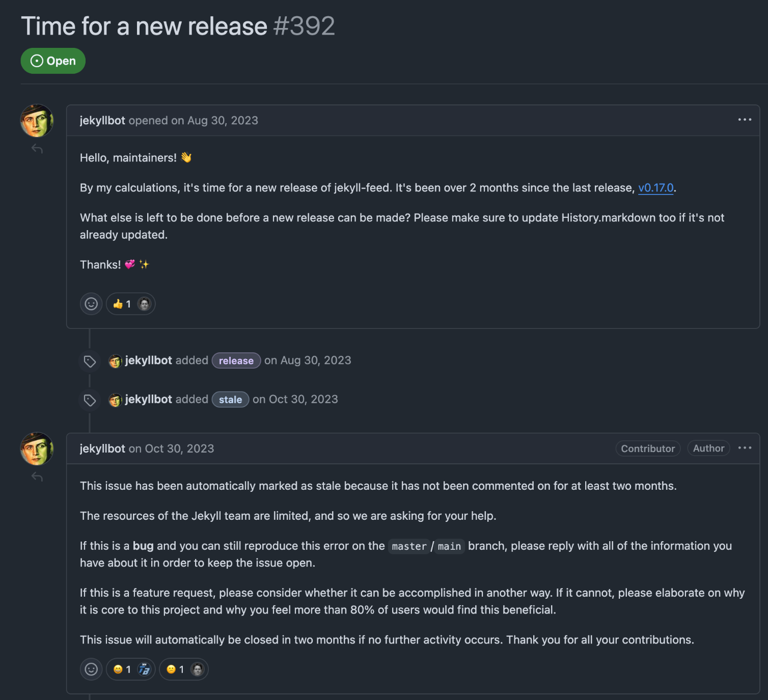Click the "stale" label badge
768x700 pixels.
(x=230, y=400)
